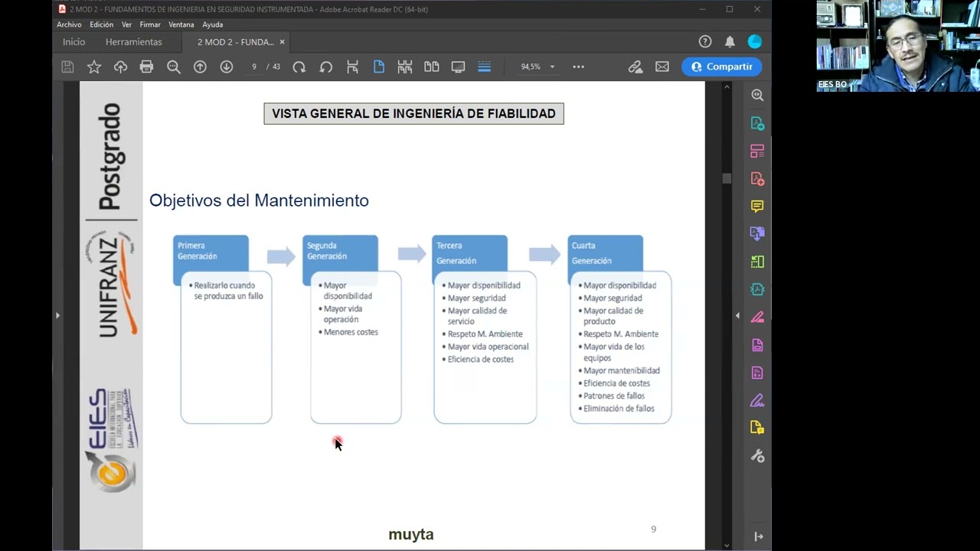Upload file to cloud icon
The width and height of the screenshot is (980, 551).
click(x=120, y=67)
